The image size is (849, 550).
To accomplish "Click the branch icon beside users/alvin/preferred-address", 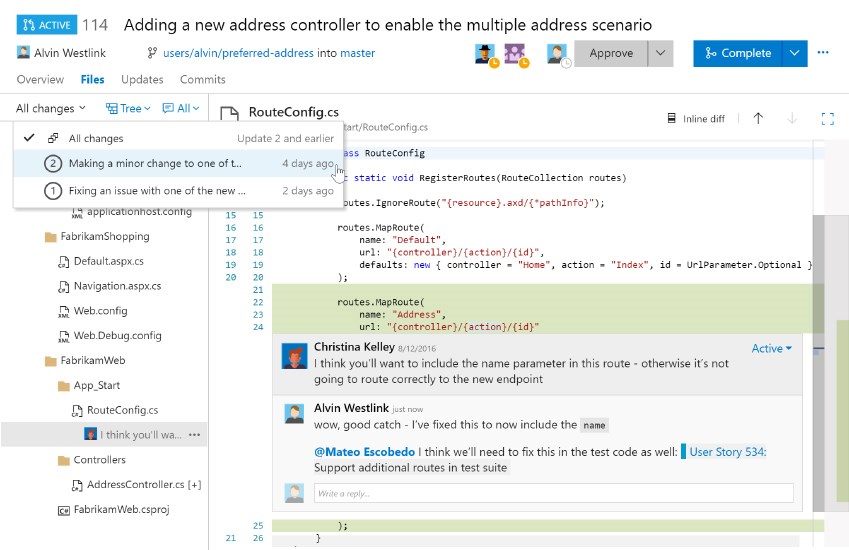I will (x=152, y=53).
